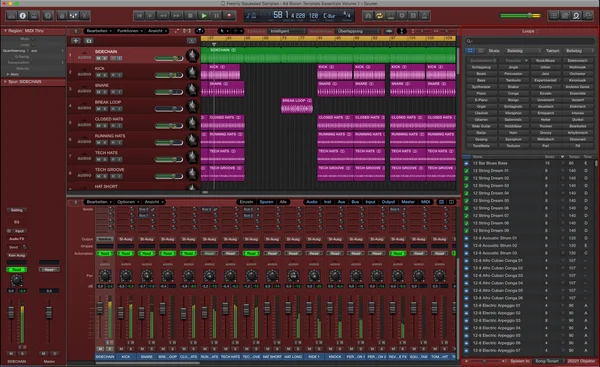The height and width of the screenshot is (367, 600).
Task: Mute the SIDECHAIN channel strip in mixer
Action: tap(100, 349)
